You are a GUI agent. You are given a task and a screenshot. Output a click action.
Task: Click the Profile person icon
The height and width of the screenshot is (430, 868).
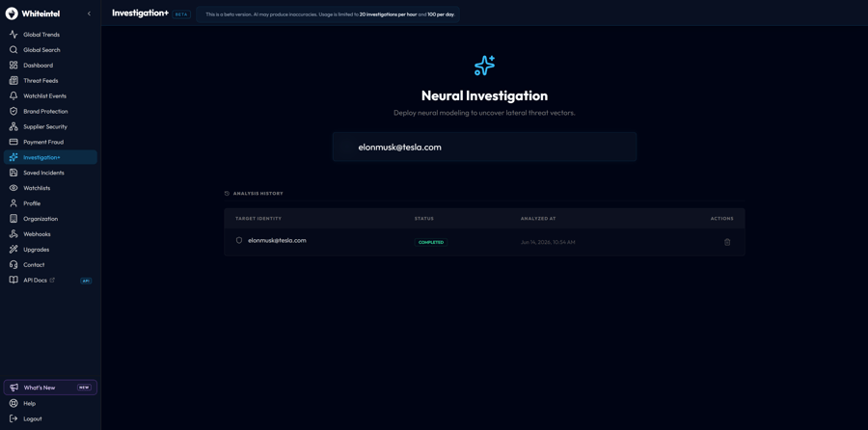click(14, 203)
